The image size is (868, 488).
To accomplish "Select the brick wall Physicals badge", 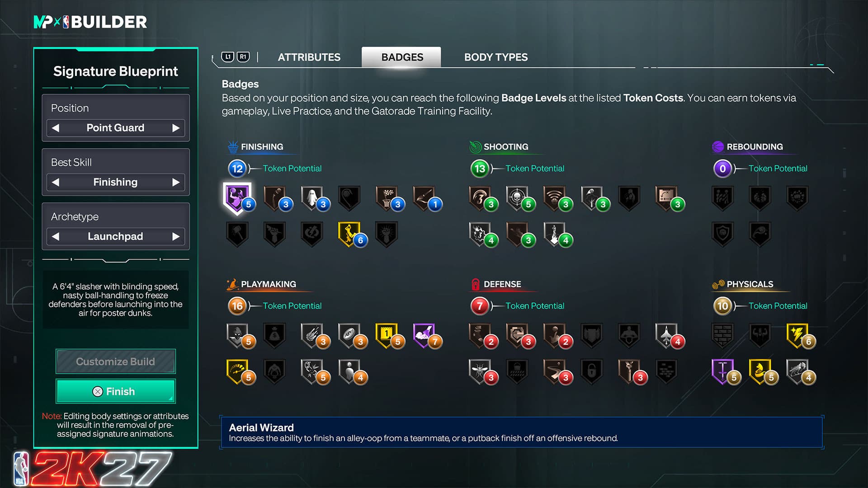I will point(722,335).
